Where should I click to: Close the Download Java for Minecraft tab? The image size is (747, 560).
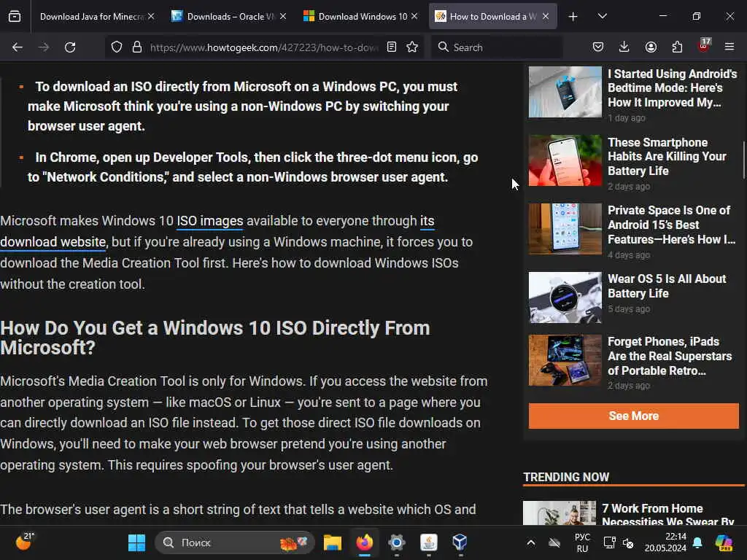click(151, 16)
